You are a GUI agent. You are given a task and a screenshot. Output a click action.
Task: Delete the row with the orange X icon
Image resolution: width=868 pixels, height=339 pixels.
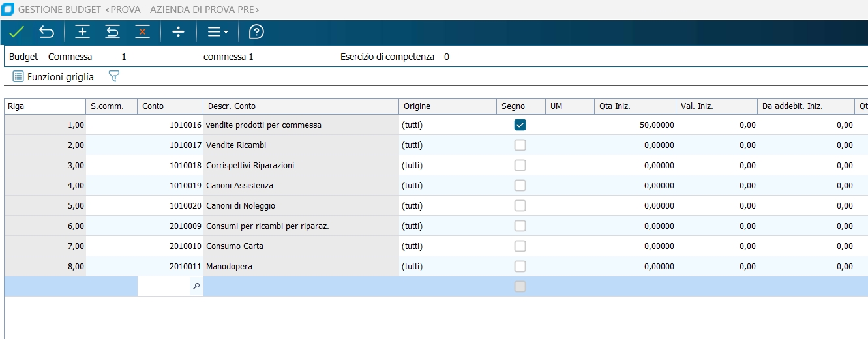coord(142,32)
